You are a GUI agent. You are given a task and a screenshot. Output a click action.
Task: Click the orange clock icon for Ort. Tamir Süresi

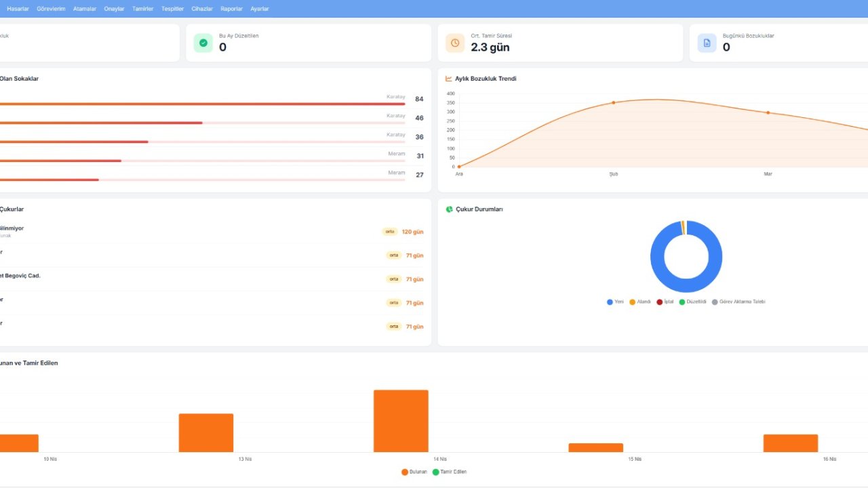455,43
